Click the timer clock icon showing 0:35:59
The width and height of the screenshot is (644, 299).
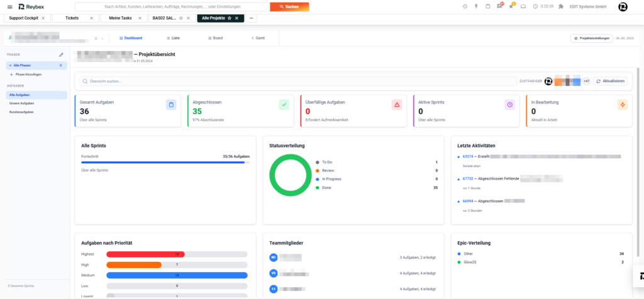coord(536,6)
